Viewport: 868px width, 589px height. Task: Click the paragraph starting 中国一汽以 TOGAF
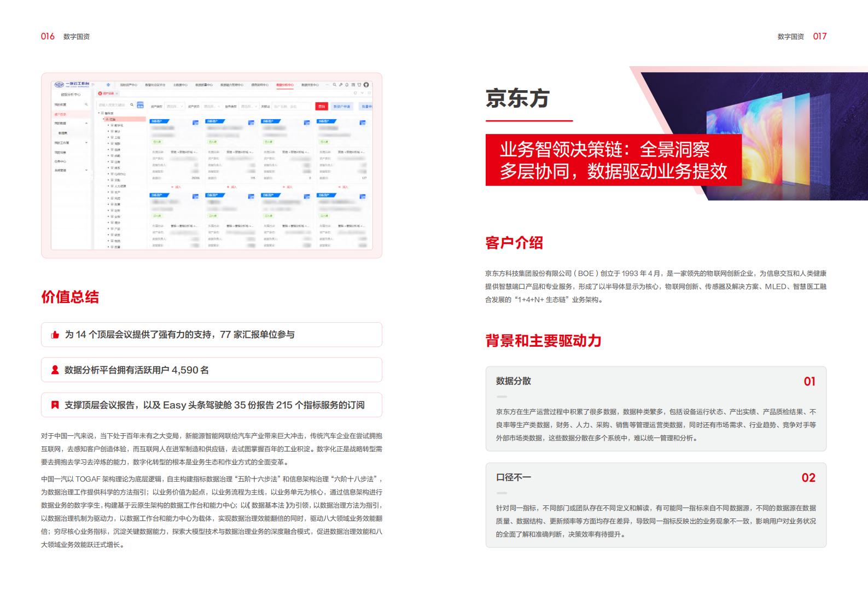coord(212,511)
